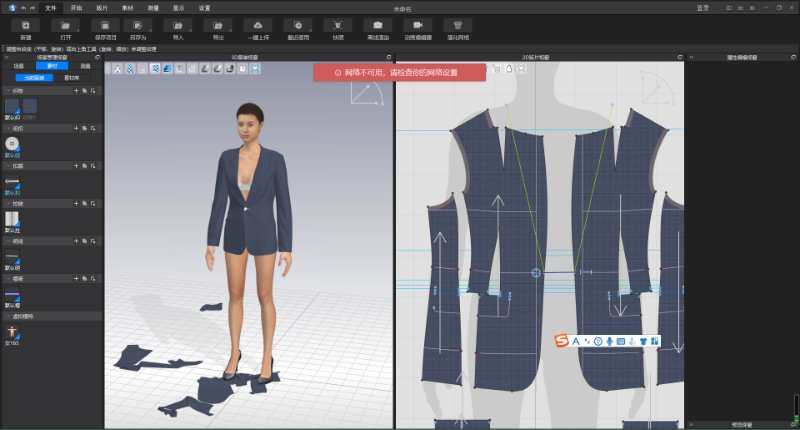Collapse the virtual model (虚拟模特) section
This screenshot has height=430, width=800.
tap(8, 317)
